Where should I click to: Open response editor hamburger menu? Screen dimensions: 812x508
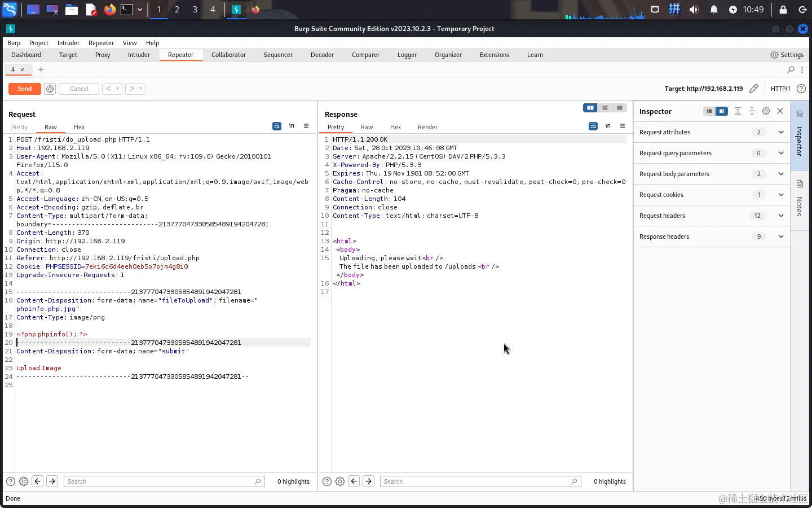point(623,126)
